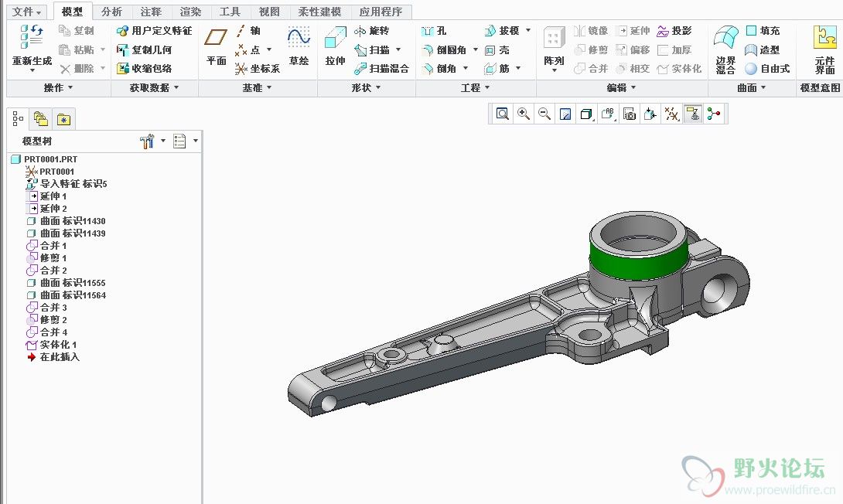The image size is (843, 504).
Task: Expand the Shapes (形状) group dropdown
Action: point(366,87)
